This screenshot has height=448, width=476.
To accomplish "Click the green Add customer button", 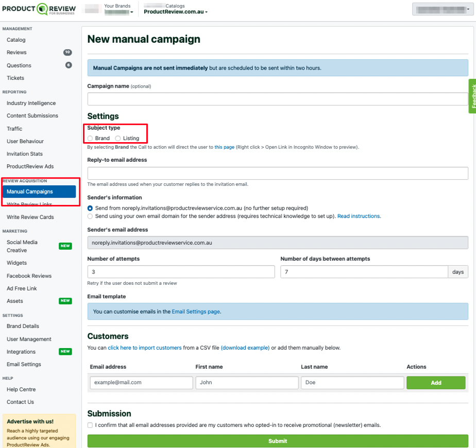I will pos(436,383).
